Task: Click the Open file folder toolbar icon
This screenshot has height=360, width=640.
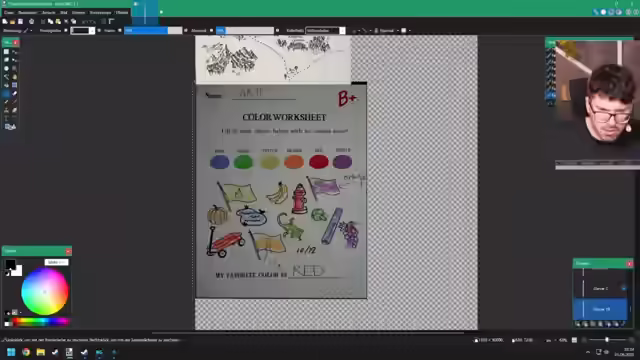Action: (x=13, y=21)
